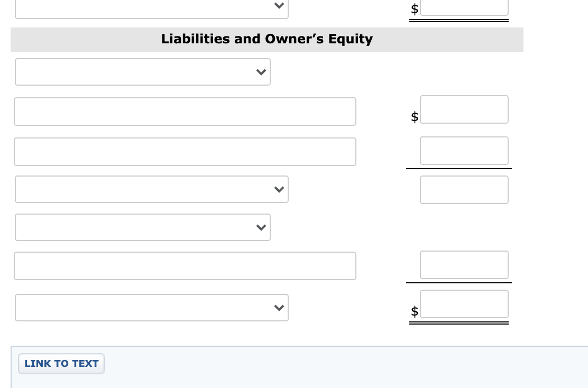Click the chevron next to the third dropdown
This screenshot has width=588, height=388.
tap(279, 189)
